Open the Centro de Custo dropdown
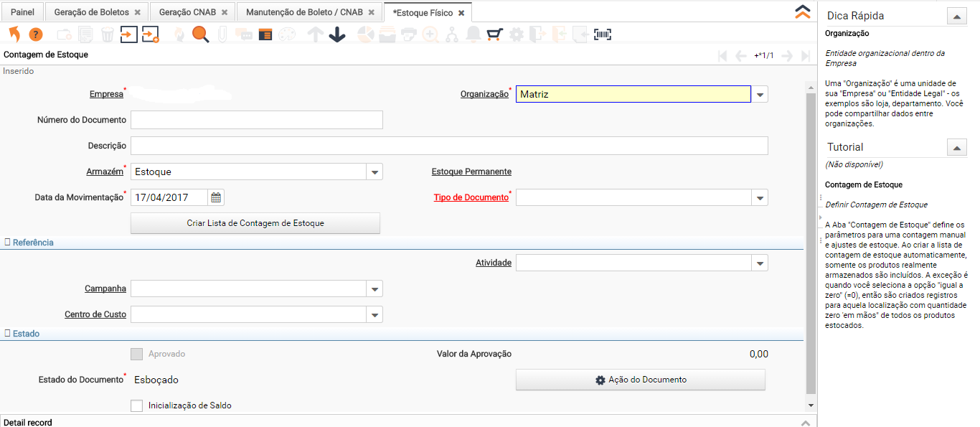This screenshot has height=427, width=980. click(374, 314)
